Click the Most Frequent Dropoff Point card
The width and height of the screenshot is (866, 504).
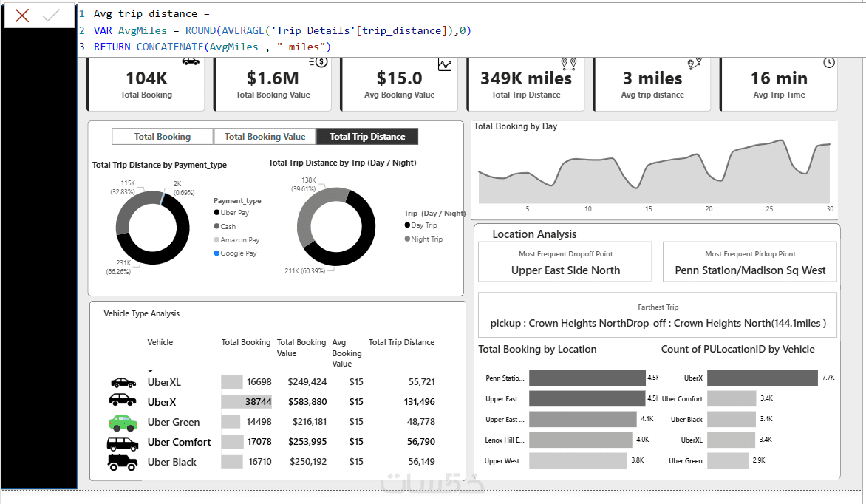[x=565, y=262]
